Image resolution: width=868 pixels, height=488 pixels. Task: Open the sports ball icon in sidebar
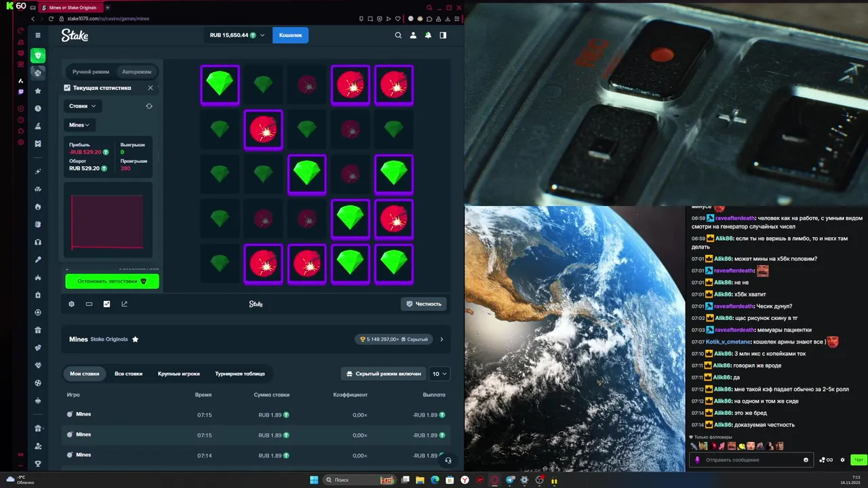click(38, 73)
